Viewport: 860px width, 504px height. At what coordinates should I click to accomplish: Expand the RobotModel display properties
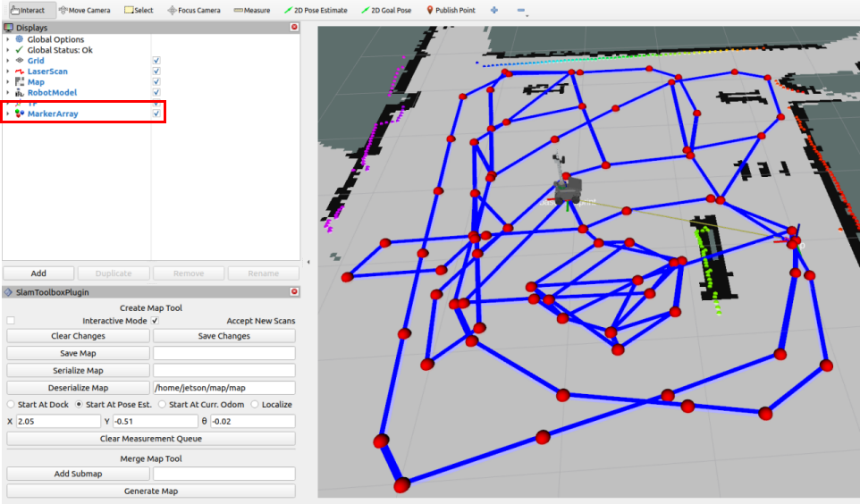point(8,93)
